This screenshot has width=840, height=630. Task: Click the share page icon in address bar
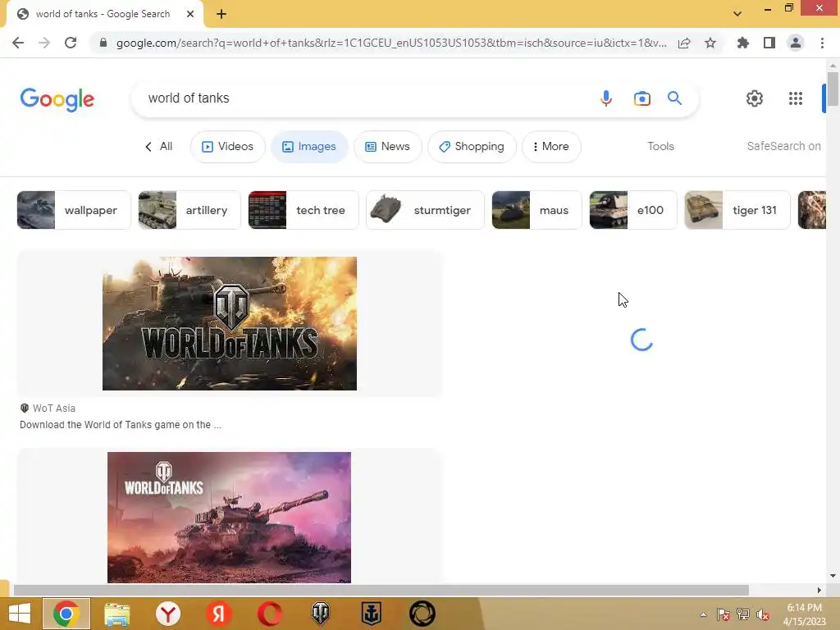coord(684,43)
